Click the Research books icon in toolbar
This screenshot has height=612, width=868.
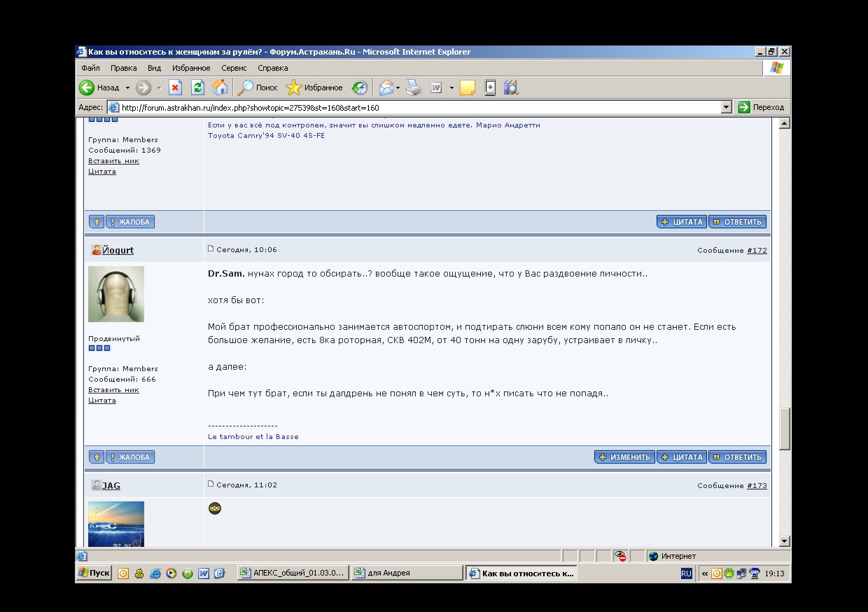point(510,88)
